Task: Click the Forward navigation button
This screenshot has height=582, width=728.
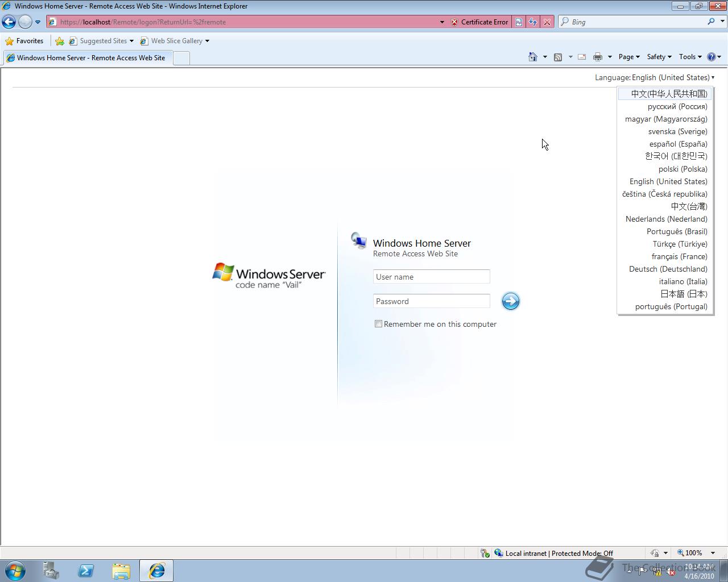Action: click(x=25, y=22)
